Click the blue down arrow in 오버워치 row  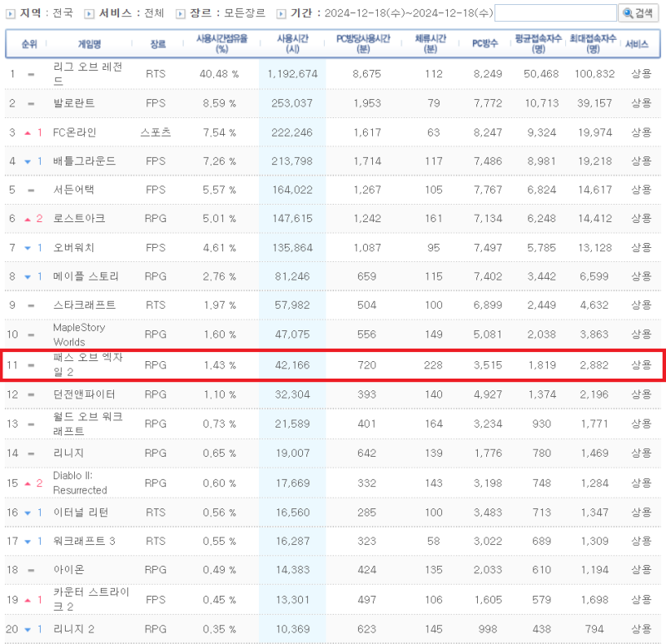[27, 248]
